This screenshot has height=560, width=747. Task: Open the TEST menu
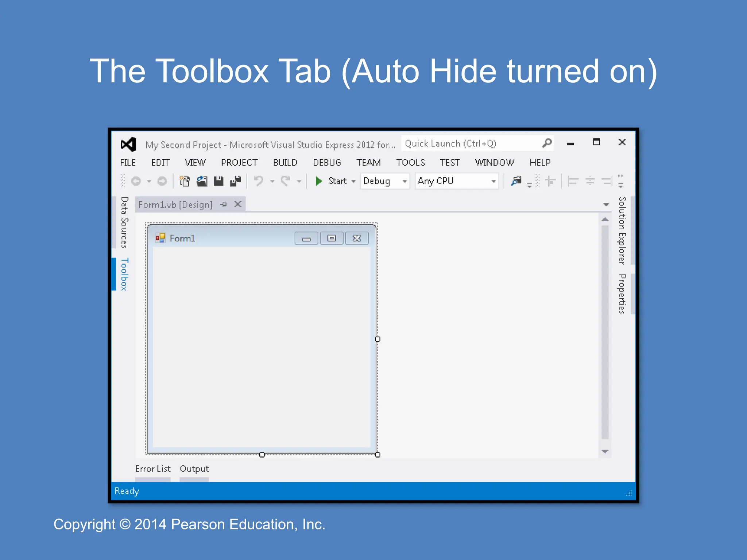point(450,163)
